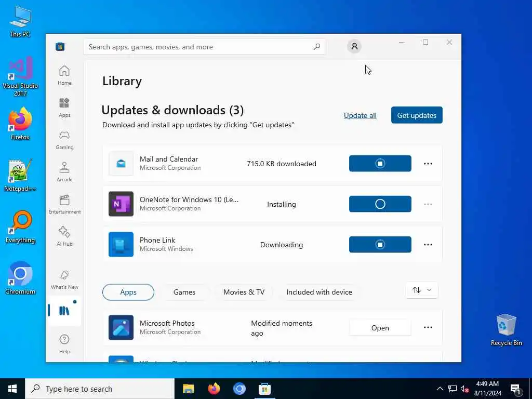Select the Notepad++ desktop shortcut
This screenshot has width=532, height=399.
tap(20, 176)
